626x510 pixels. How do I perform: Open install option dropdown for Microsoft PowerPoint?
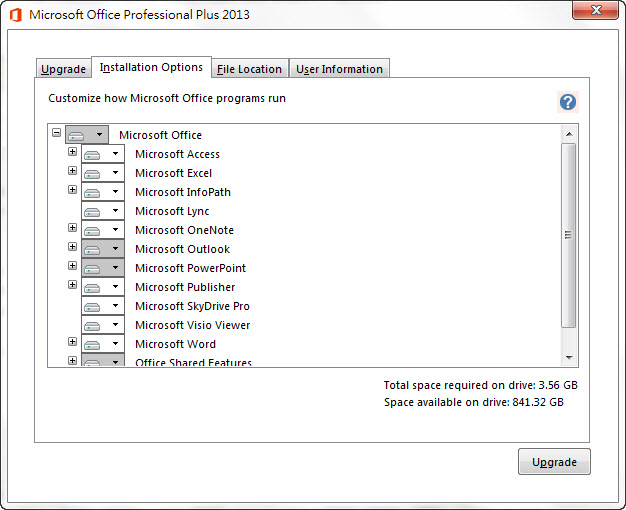(103, 268)
